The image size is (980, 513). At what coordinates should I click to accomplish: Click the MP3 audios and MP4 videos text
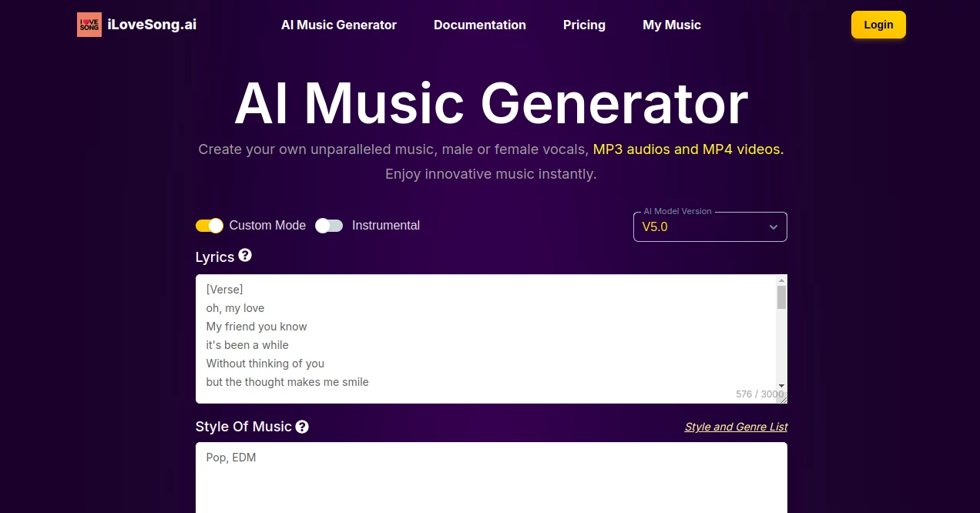click(x=687, y=149)
